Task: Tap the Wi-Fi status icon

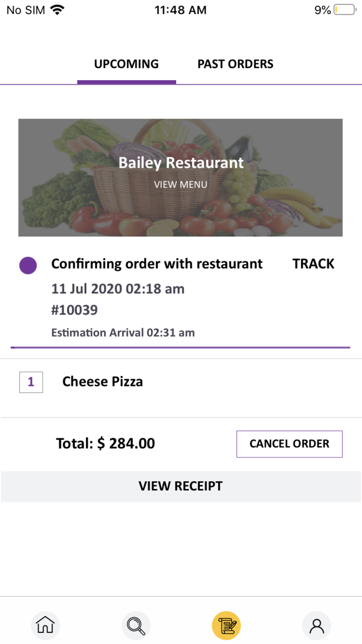Action: 57,10
